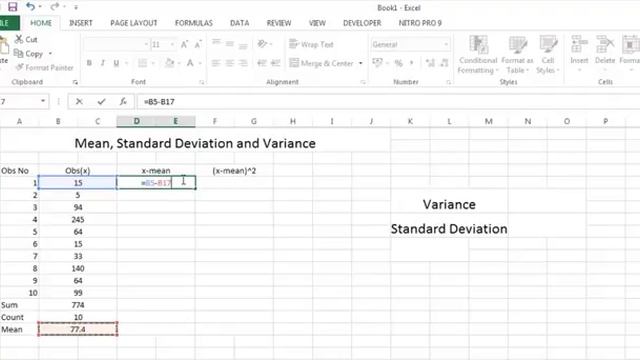Image resolution: width=640 pixels, height=360 pixels.
Task: Increase the cell indent
Action: pos(276,63)
